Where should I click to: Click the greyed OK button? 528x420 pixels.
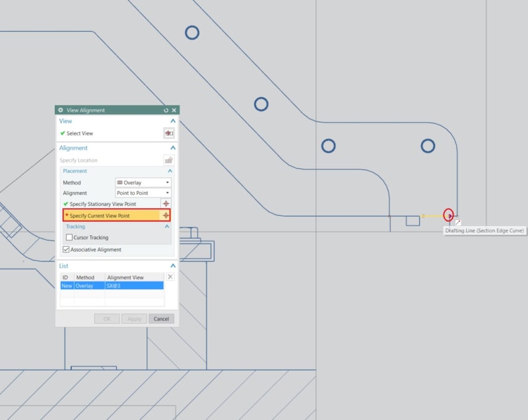107,319
